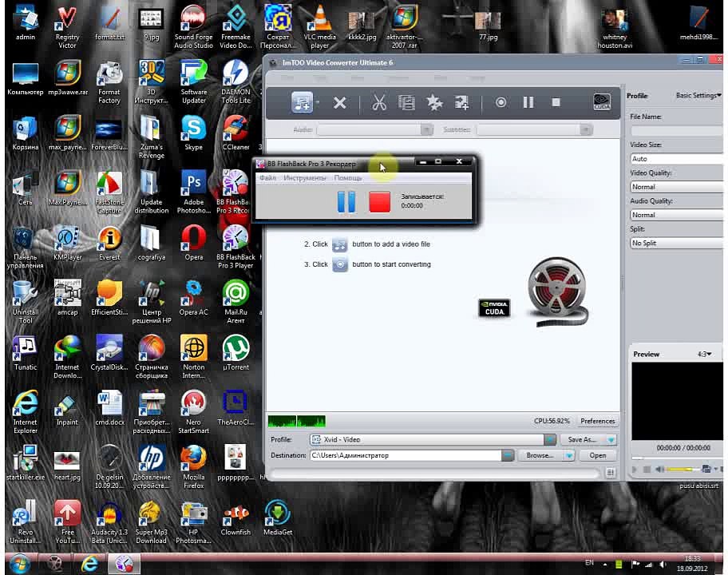Image resolution: width=728 pixels, height=575 pixels.
Task: Click the File Name input field
Action: pyautogui.click(x=676, y=130)
